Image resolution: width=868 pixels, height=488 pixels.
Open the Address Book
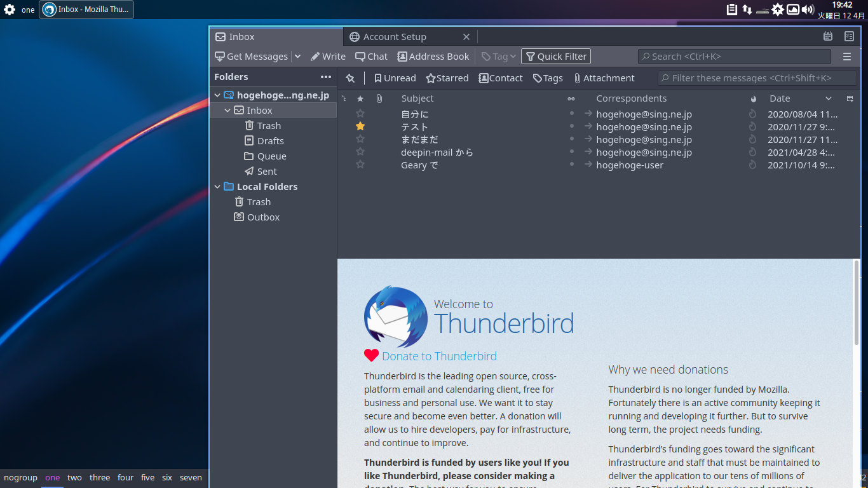pos(433,57)
